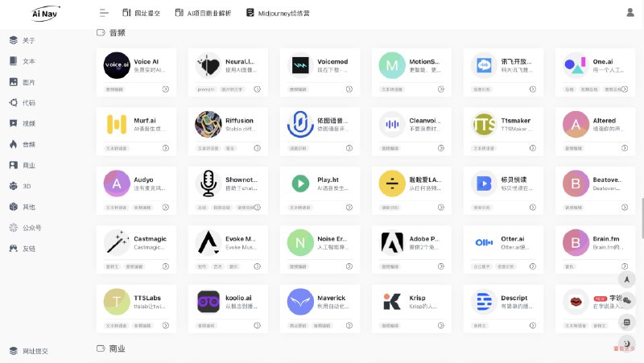Click the Adobe Podcast logo
Image resolution: width=644 pixels, height=363 pixels.
coord(392,242)
